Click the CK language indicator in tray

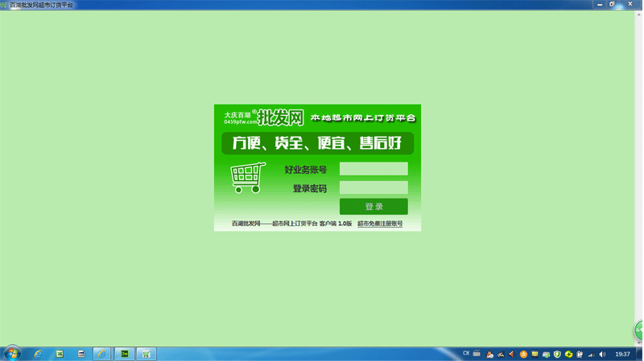point(466,353)
